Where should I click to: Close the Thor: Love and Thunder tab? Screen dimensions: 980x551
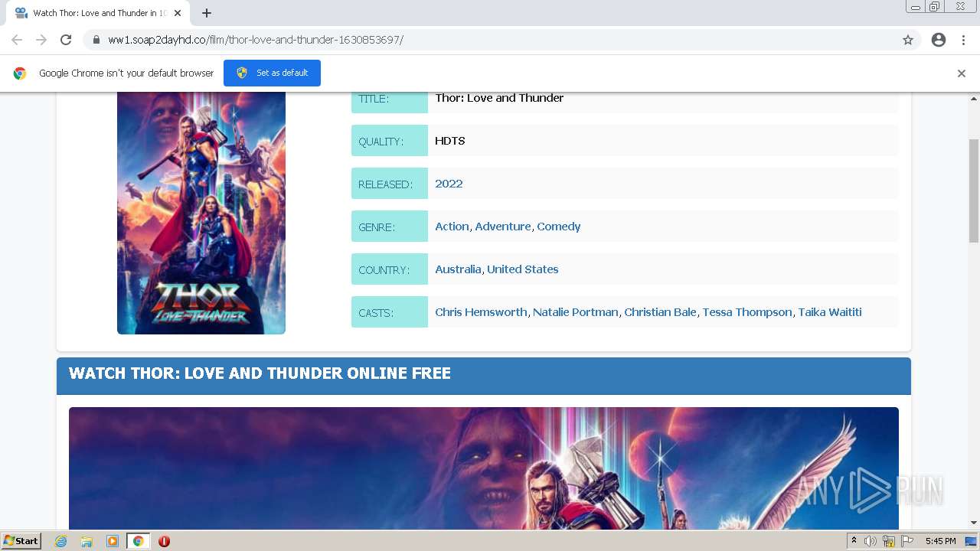178,13
